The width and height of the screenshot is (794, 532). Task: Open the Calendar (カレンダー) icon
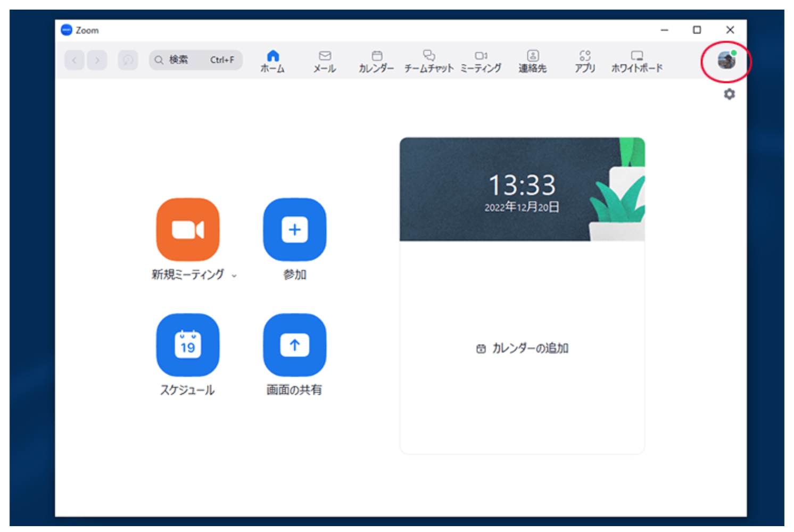tap(377, 60)
